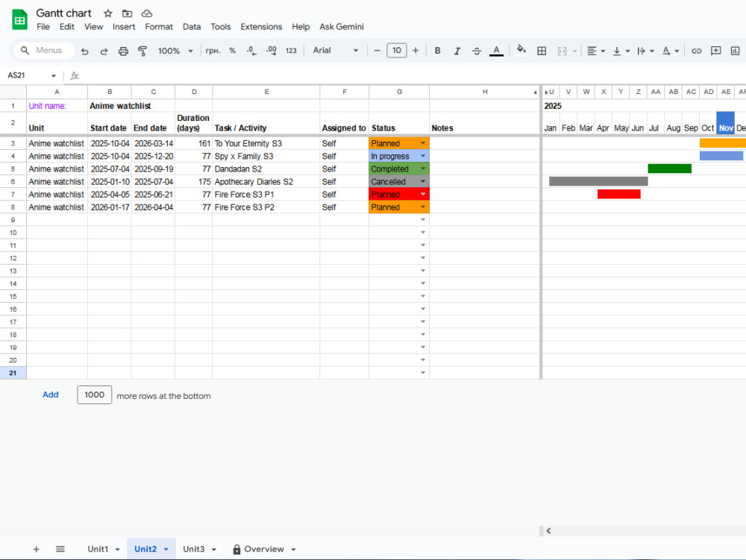Screen dimensions: 746x560
Task: Open status dropdown for Fire Force S3 P1
Action: pos(423,195)
